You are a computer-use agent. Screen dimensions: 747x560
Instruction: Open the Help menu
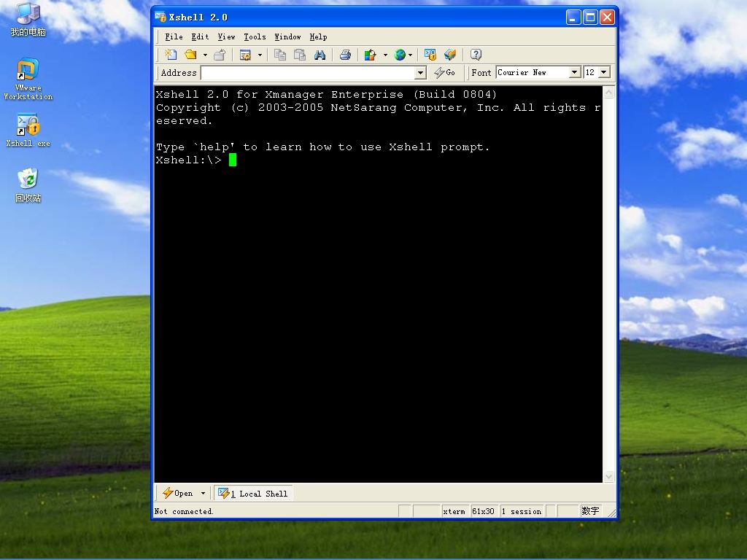tap(318, 36)
